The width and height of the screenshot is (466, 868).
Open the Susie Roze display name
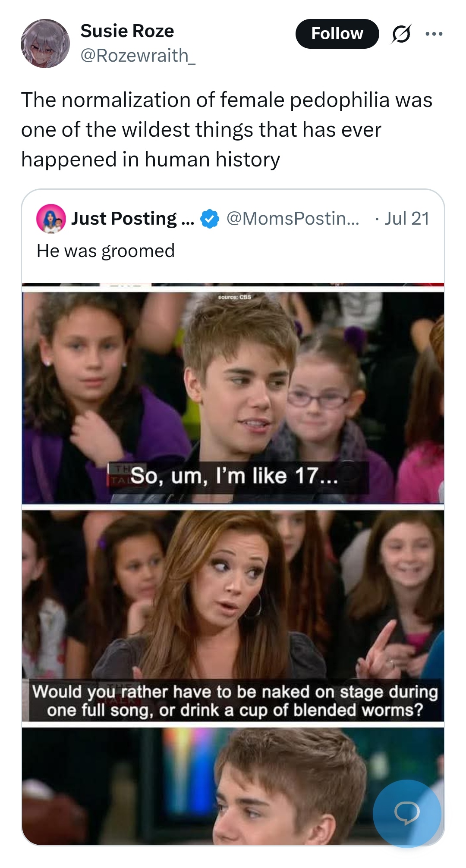pyautogui.click(x=127, y=31)
